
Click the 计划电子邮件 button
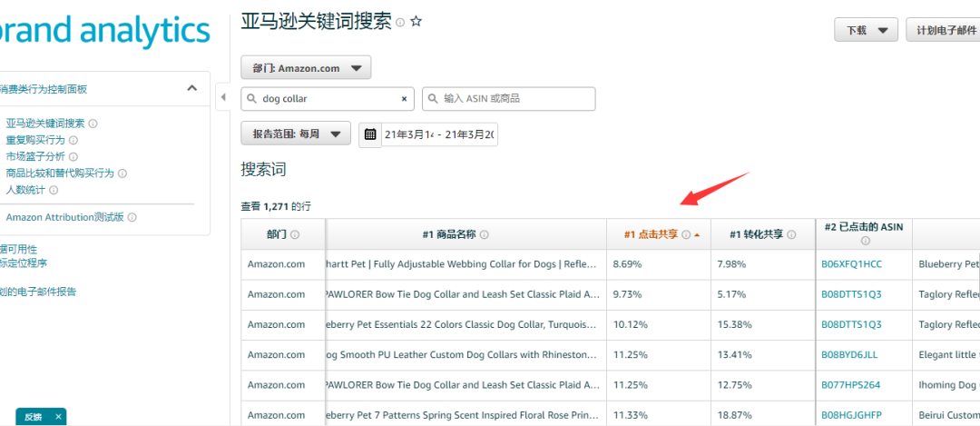coord(943,30)
